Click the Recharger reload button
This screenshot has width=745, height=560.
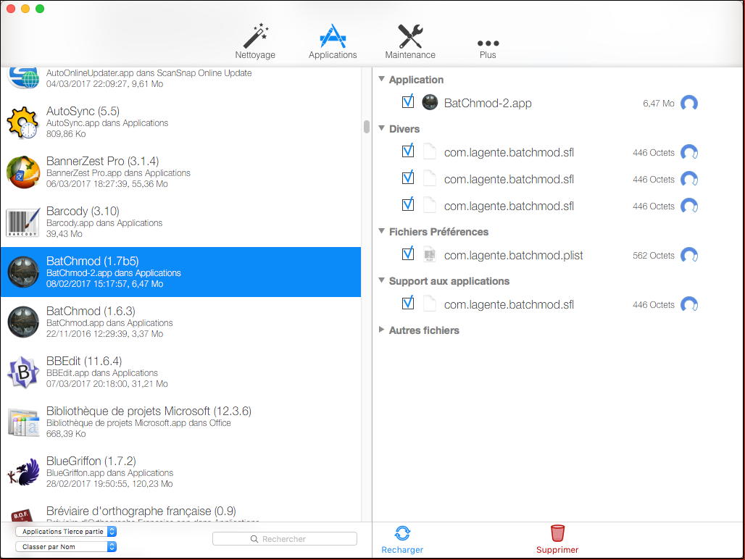[402, 540]
